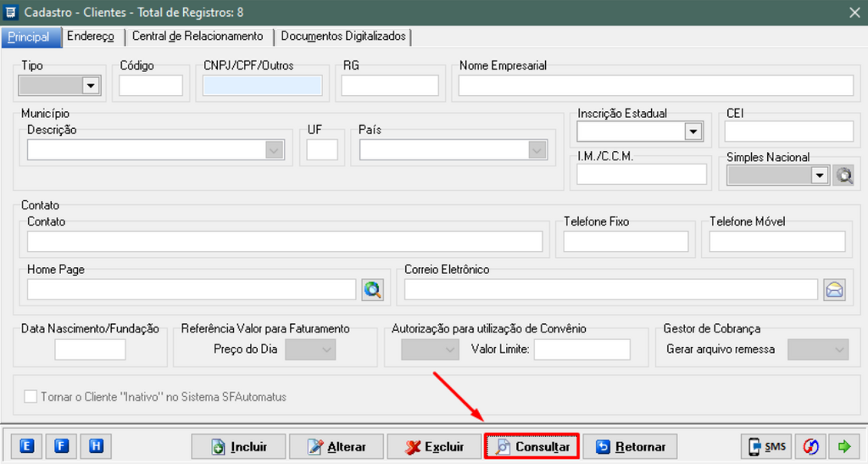Open the Inscrição Estadual dropdown

click(693, 131)
